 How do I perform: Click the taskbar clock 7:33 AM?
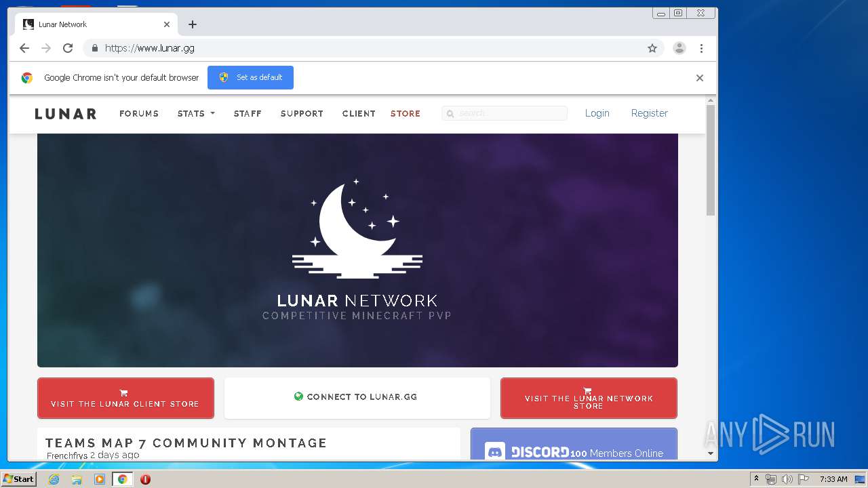833,479
